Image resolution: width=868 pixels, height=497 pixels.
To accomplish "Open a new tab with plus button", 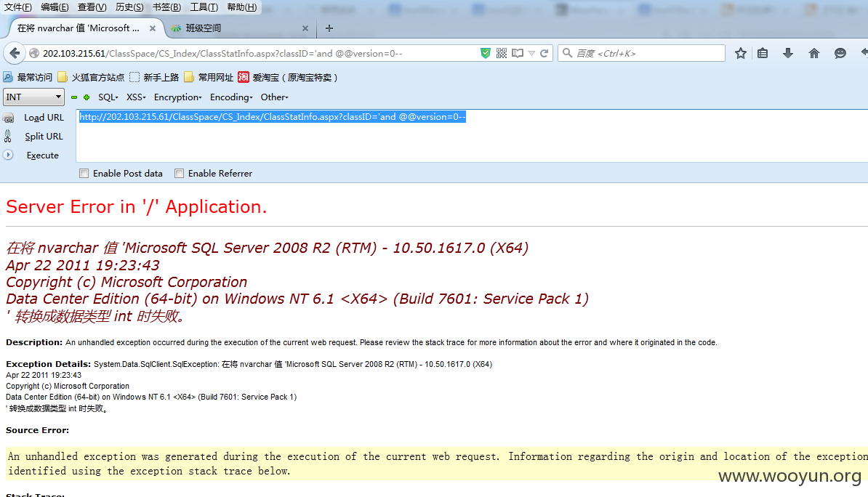I will pyautogui.click(x=329, y=28).
